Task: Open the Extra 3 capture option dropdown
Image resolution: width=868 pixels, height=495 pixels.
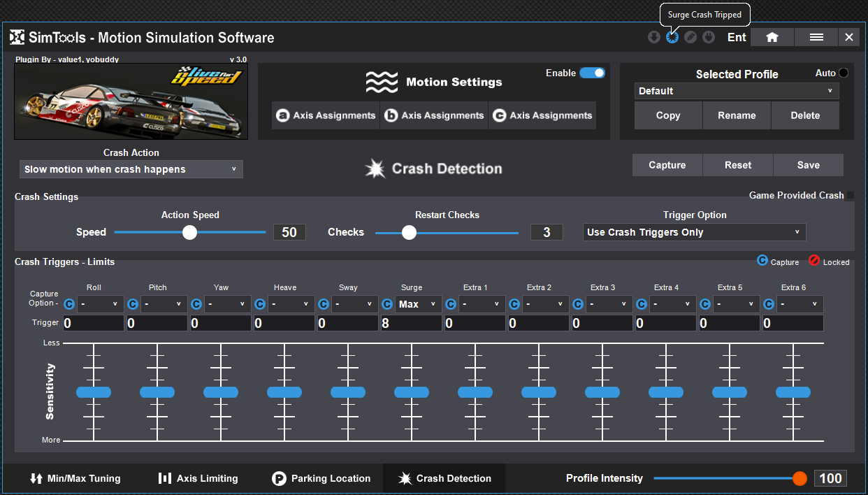Action: click(x=609, y=304)
